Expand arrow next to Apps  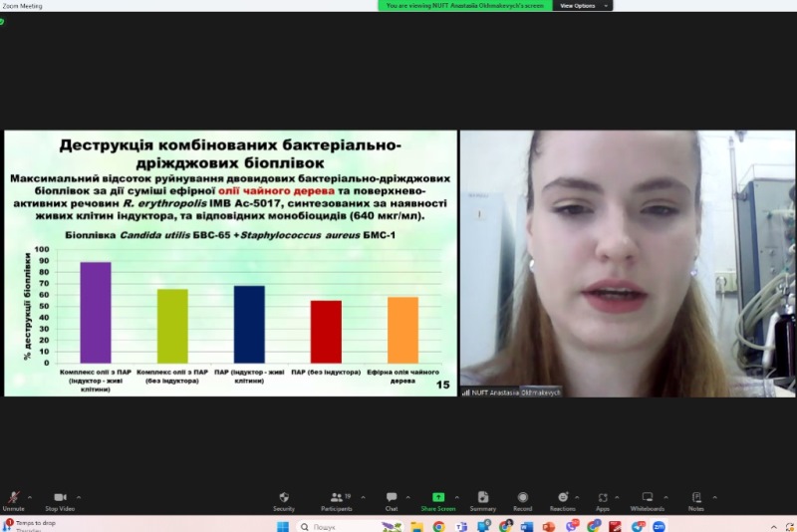617,497
